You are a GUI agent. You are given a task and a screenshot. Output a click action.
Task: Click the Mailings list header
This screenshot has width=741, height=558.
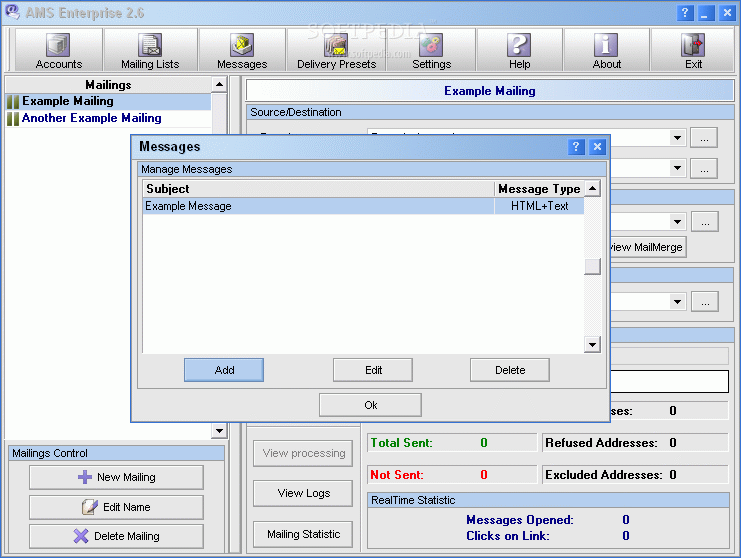click(x=108, y=85)
